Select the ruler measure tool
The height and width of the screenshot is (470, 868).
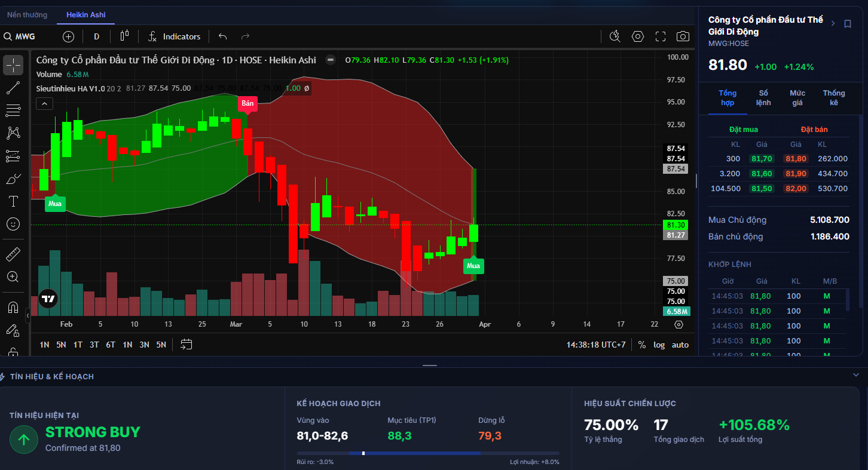pyautogui.click(x=13, y=254)
